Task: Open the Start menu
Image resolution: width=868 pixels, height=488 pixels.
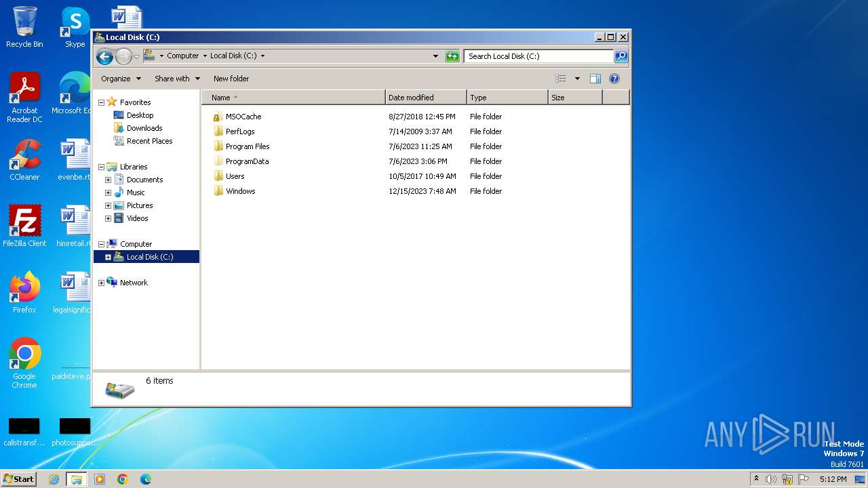Action: point(18,479)
